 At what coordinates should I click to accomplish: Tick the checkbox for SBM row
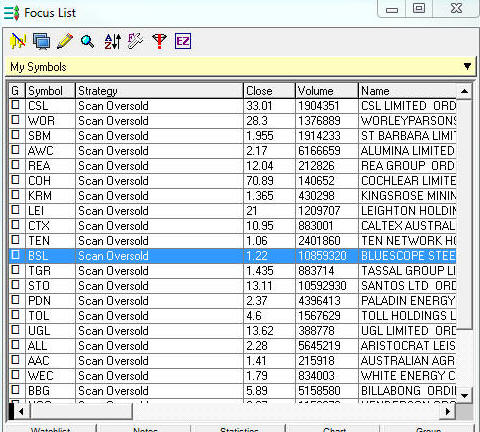tap(15, 135)
